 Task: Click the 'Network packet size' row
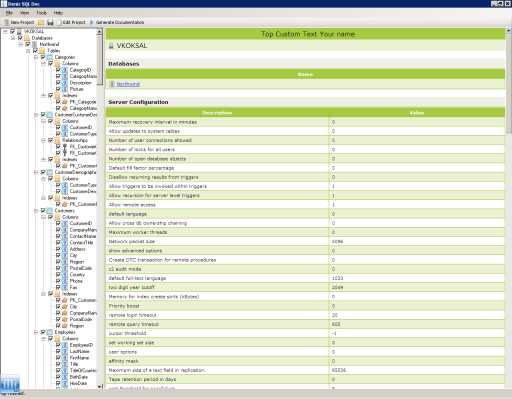[x=305, y=241]
